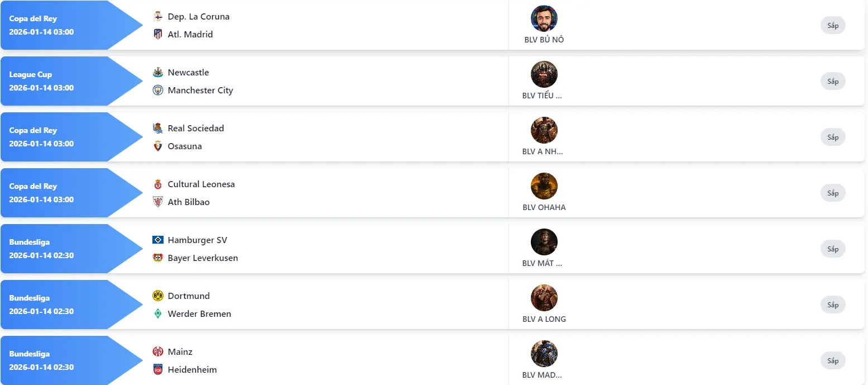This screenshot has width=868, height=385.
Task: Click the Hamburger SV logo icon
Action: click(x=158, y=240)
